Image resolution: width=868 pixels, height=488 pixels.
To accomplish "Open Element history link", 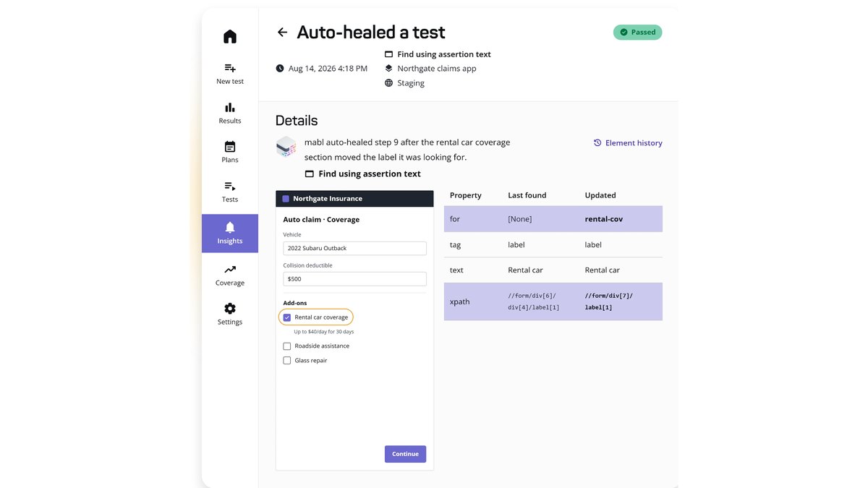I will [x=628, y=143].
